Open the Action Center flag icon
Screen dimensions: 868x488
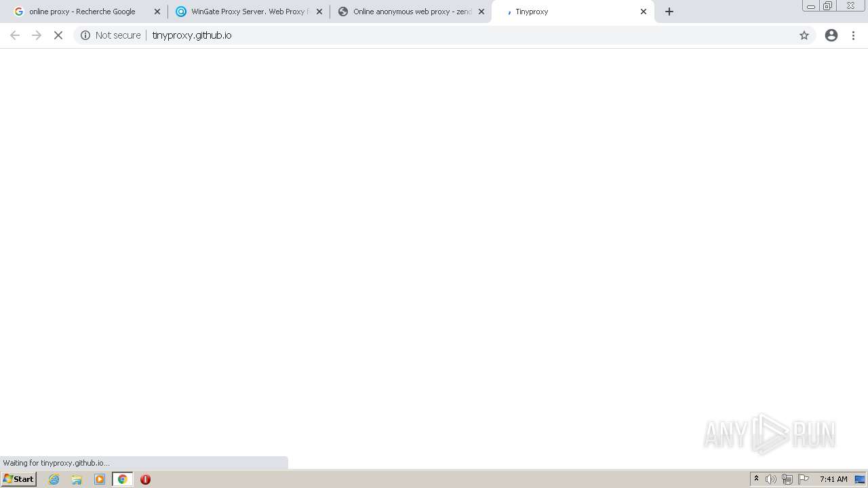tap(804, 479)
